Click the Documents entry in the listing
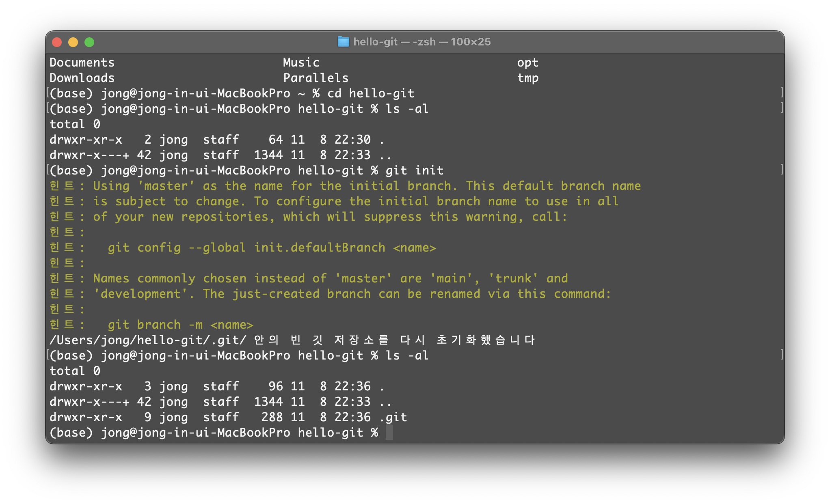Image resolution: width=830 pixels, height=504 pixels. pyautogui.click(x=82, y=62)
